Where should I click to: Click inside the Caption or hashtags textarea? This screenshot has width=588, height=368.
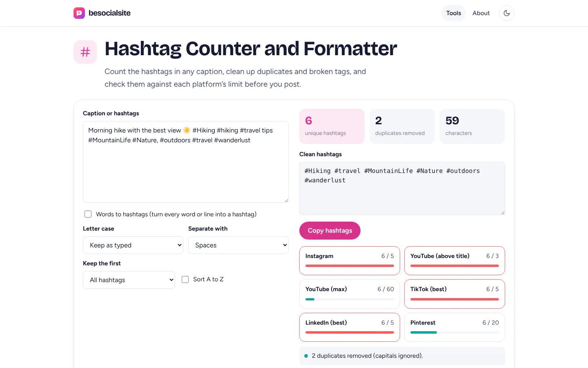point(186,162)
